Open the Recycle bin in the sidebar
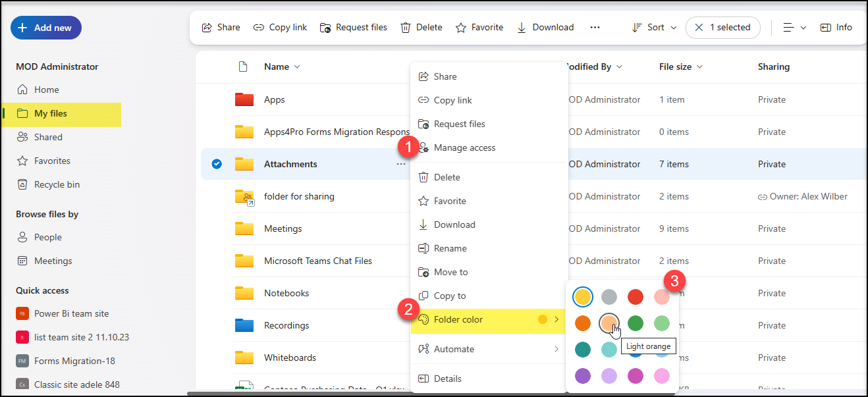This screenshot has height=397, width=868. click(57, 184)
